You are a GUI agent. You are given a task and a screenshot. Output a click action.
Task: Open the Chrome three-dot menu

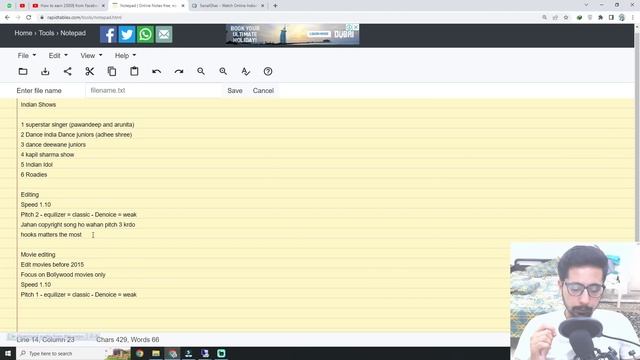pyautogui.click(x=633, y=18)
